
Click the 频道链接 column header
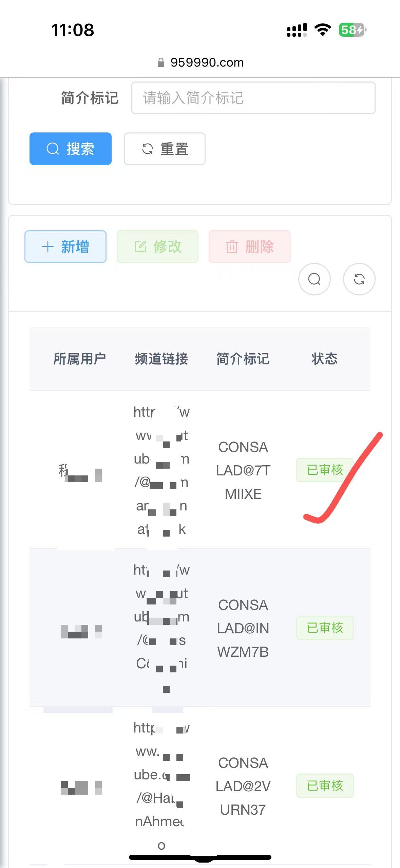point(161,359)
